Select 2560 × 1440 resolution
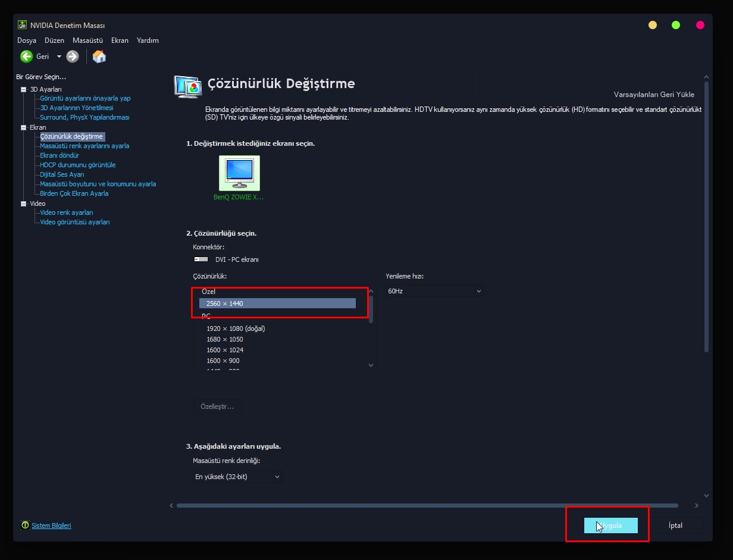This screenshot has height=560, width=733. [x=277, y=304]
